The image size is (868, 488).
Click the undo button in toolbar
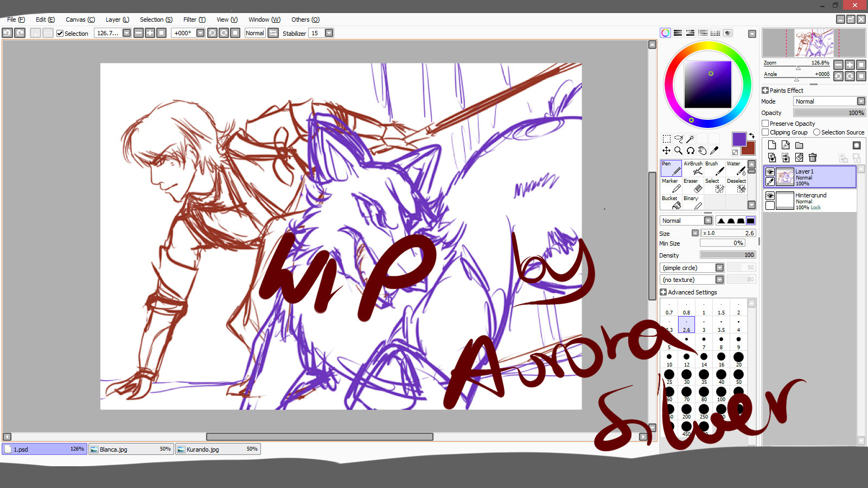(x=8, y=33)
